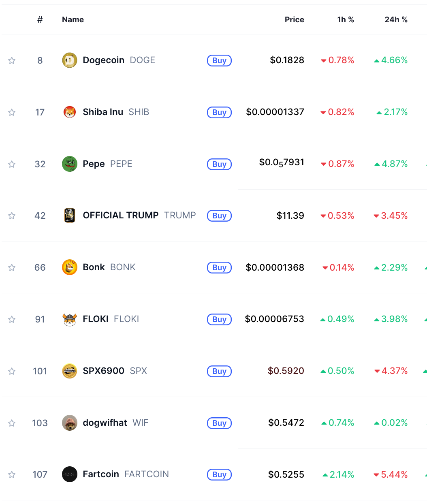Image resolution: width=427 pixels, height=504 pixels.
Task: Sort the table by the Price column
Action: [x=294, y=19]
